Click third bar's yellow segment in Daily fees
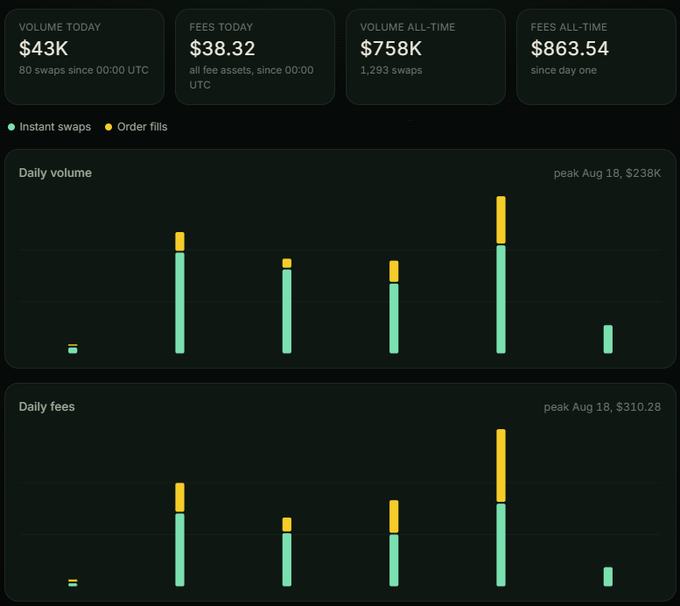The width and height of the screenshot is (680, 606). pyautogui.click(x=287, y=524)
